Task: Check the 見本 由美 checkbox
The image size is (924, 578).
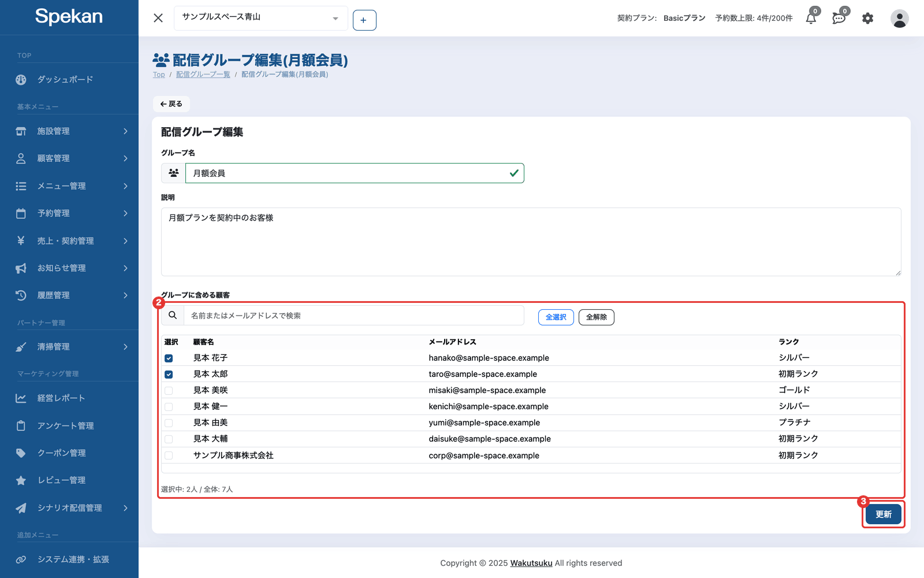Action: coord(169,423)
